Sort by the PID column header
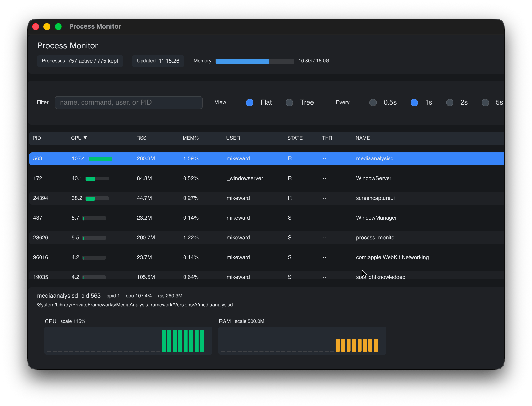532x406 pixels. [x=37, y=138]
